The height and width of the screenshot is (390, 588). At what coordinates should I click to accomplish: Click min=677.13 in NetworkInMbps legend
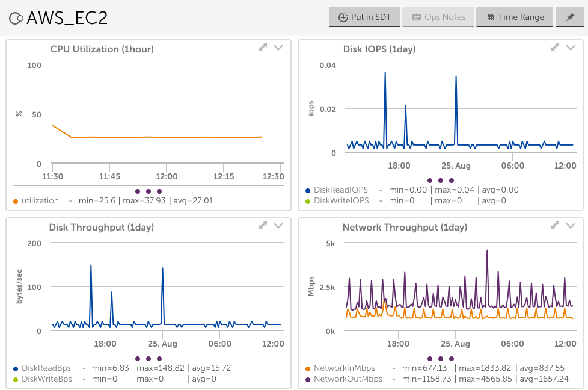pyautogui.click(x=424, y=368)
